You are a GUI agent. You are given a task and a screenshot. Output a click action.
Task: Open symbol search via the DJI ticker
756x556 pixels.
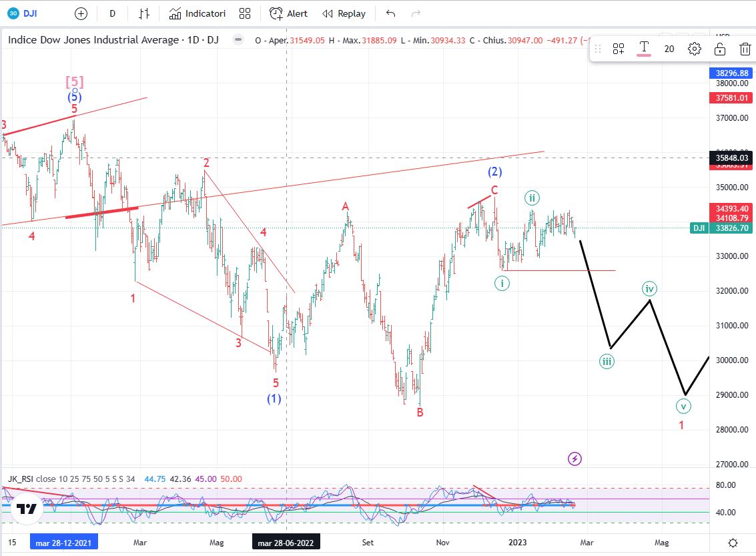(x=23, y=13)
